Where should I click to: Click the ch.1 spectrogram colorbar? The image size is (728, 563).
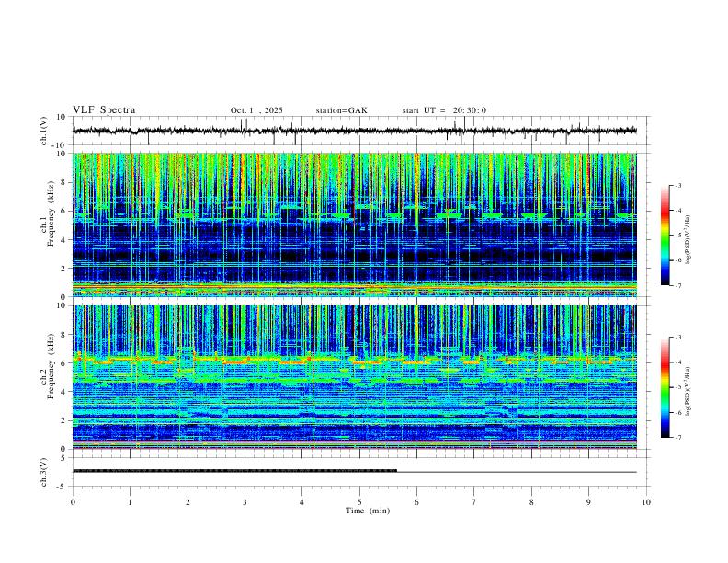665,236
